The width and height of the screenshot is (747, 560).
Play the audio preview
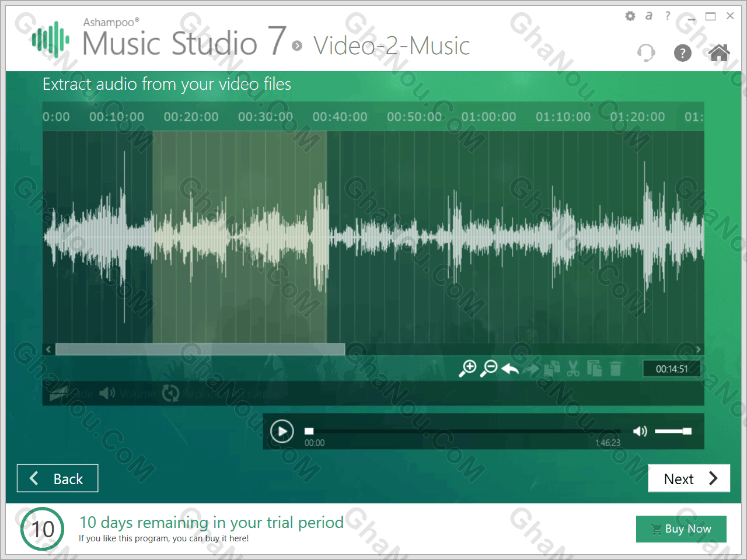(282, 432)
